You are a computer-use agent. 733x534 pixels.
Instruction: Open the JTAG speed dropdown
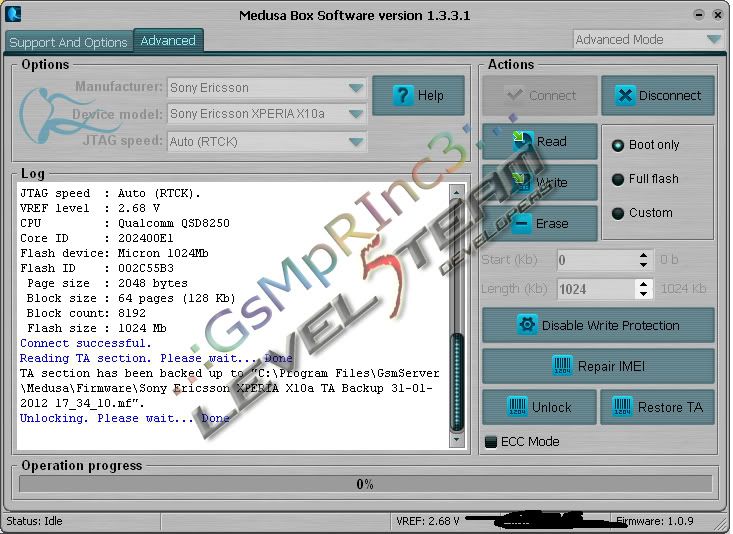pyautogui.click(x=355, y=141)
